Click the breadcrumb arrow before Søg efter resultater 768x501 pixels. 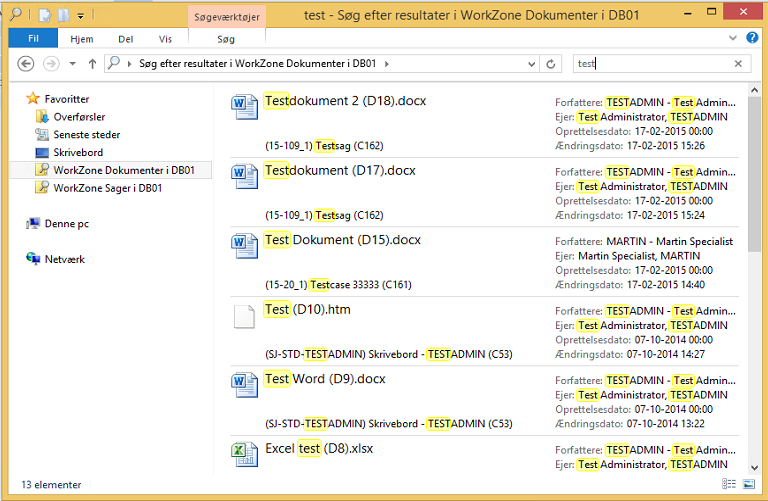(x=129, y=64)
